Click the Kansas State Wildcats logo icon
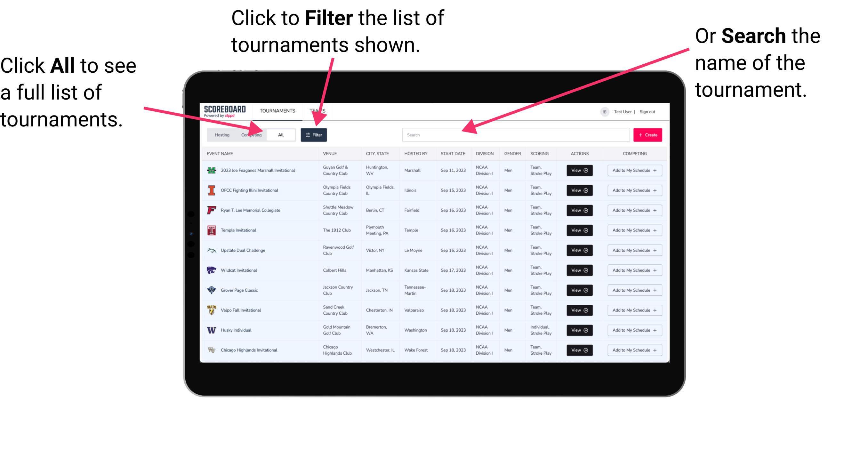 click(211, 270)
